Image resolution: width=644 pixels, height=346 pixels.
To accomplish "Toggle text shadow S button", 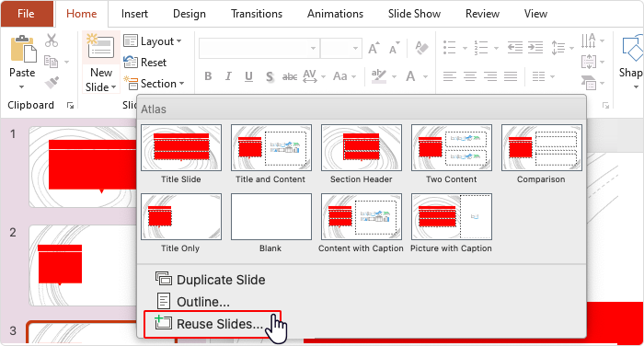I will point(270,76).
